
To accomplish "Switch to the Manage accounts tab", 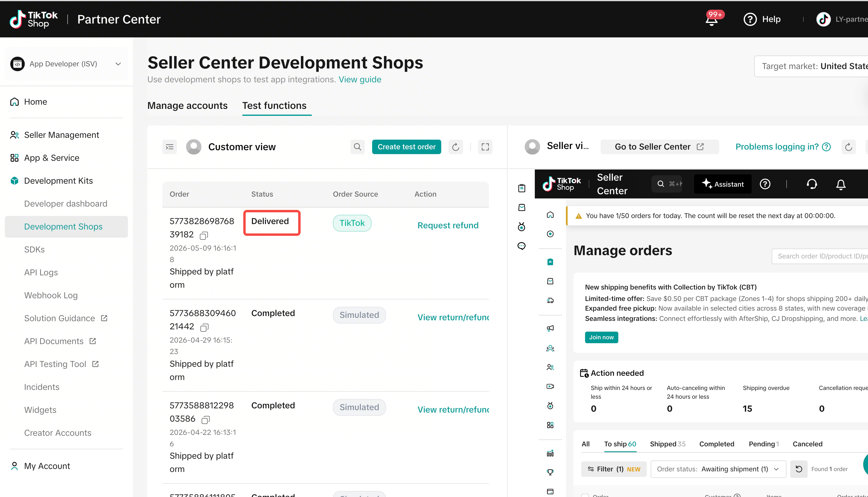I will [x=187, y=106].
